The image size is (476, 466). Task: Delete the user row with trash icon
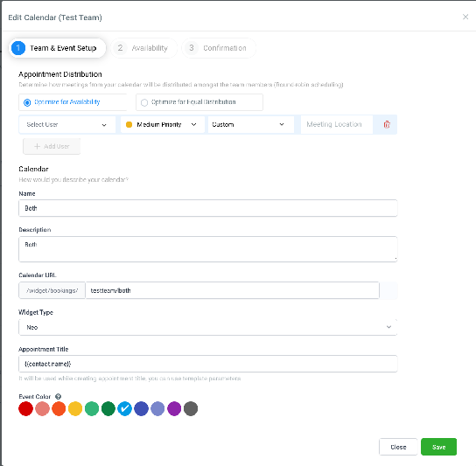tap(387, 124)
